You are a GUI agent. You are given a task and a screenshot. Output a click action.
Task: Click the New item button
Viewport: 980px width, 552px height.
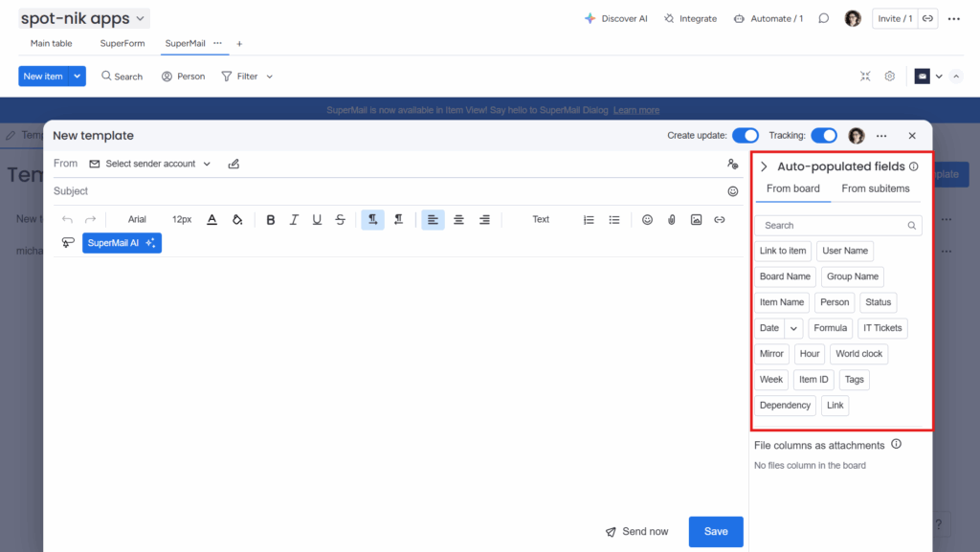coord(43,77)
